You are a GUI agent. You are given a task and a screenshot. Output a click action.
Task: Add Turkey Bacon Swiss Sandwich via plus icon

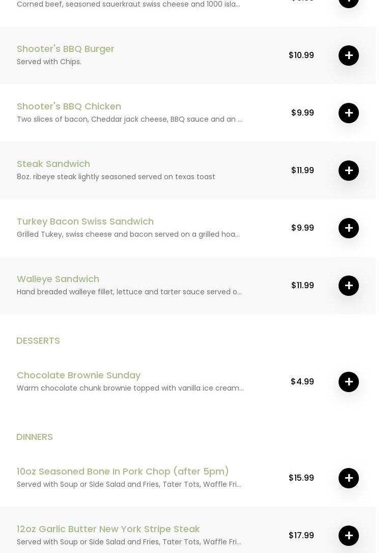[348, 228]
